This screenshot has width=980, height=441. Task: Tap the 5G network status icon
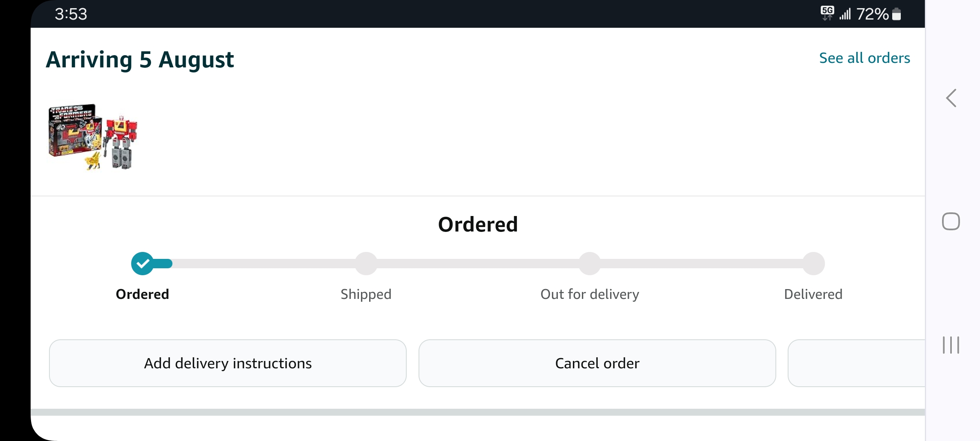click(827, 13)
